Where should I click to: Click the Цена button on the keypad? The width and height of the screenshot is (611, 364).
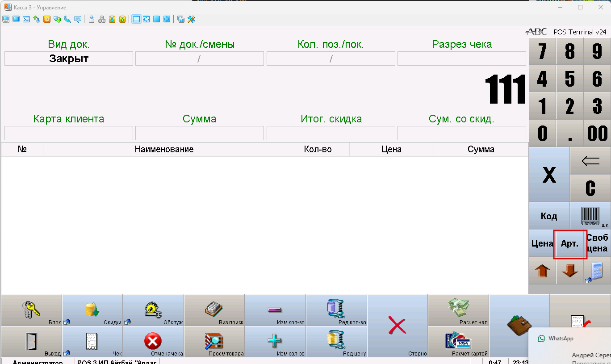[542, 244]
